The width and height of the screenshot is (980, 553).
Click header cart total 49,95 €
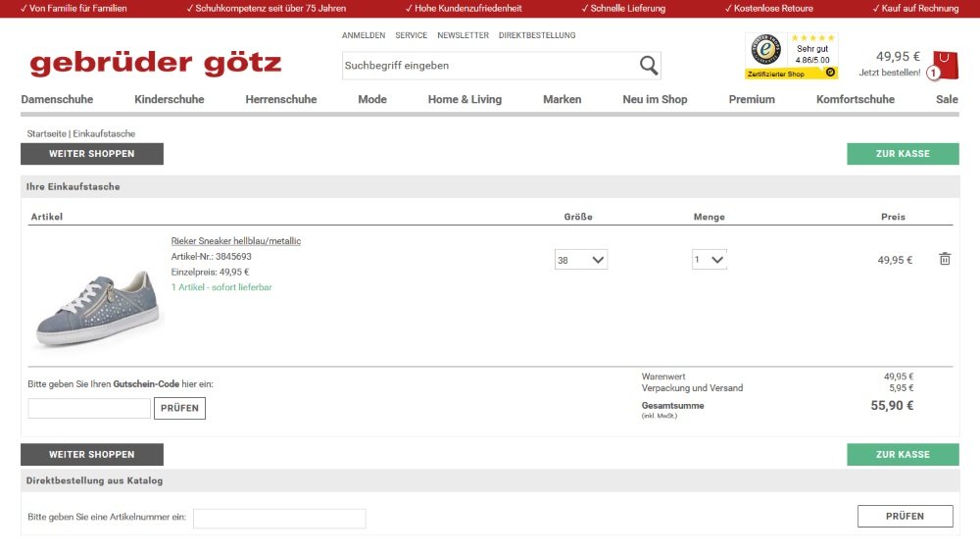coord(898,56)
